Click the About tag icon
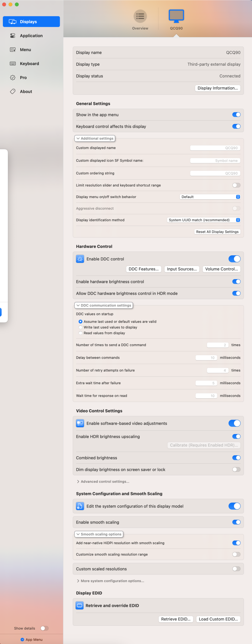Viewport: 252px width, 644px height. coord(13,91)
